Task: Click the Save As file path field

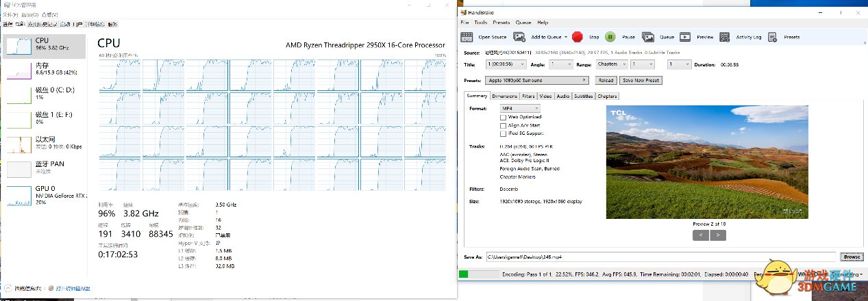Action: coord(660,257)
